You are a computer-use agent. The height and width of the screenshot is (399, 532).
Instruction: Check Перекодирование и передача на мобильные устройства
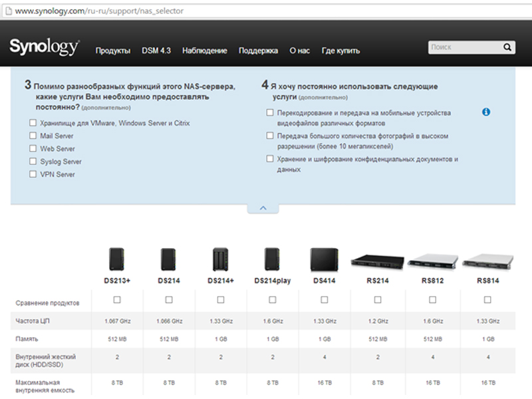click(x=270, y=112)
